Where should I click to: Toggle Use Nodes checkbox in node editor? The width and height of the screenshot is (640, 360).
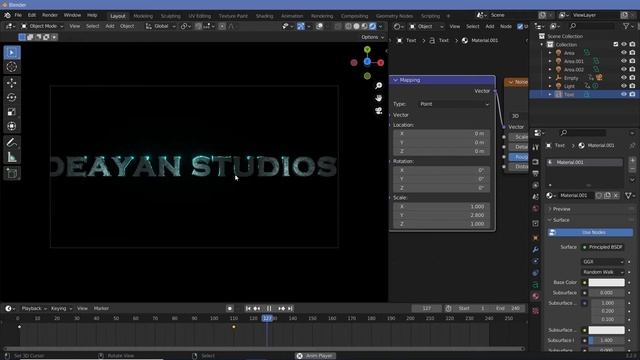pyautogui.click(x=520, y=27)
